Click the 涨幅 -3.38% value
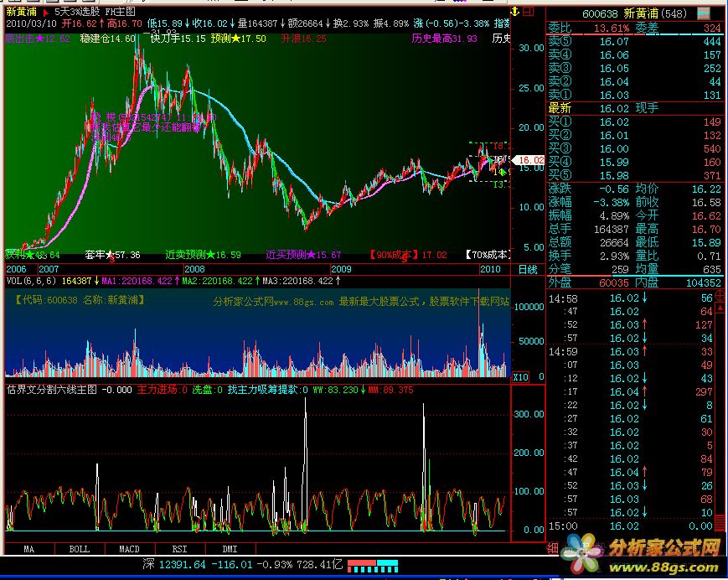The image size is (728, 580). pyautogui.click(x=612, y=203)
